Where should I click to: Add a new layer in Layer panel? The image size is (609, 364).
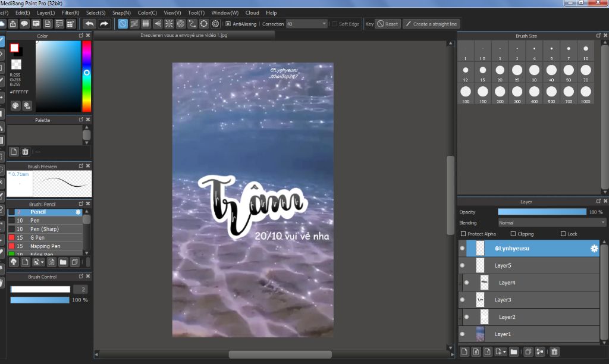464,352
